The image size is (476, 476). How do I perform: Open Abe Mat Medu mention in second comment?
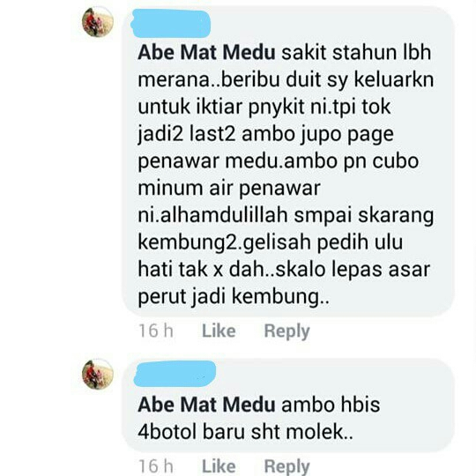tap(206, 405)
